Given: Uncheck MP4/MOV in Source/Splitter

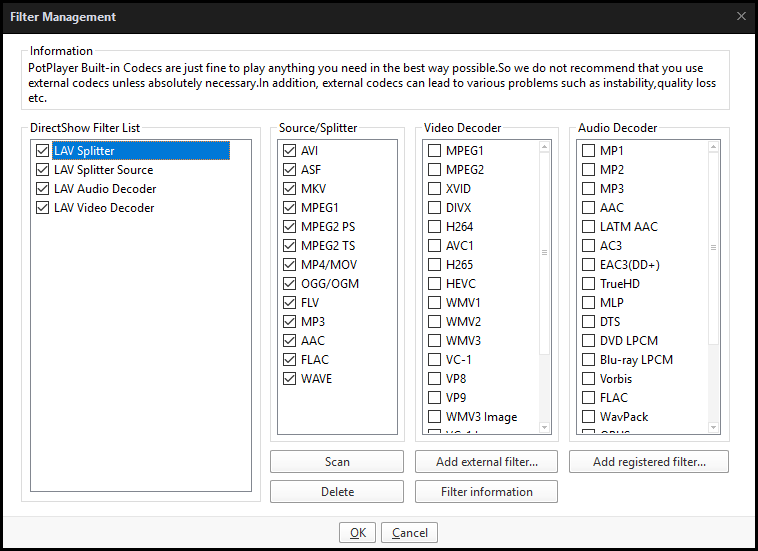Looking at the screenshot, I should point(290,265).
